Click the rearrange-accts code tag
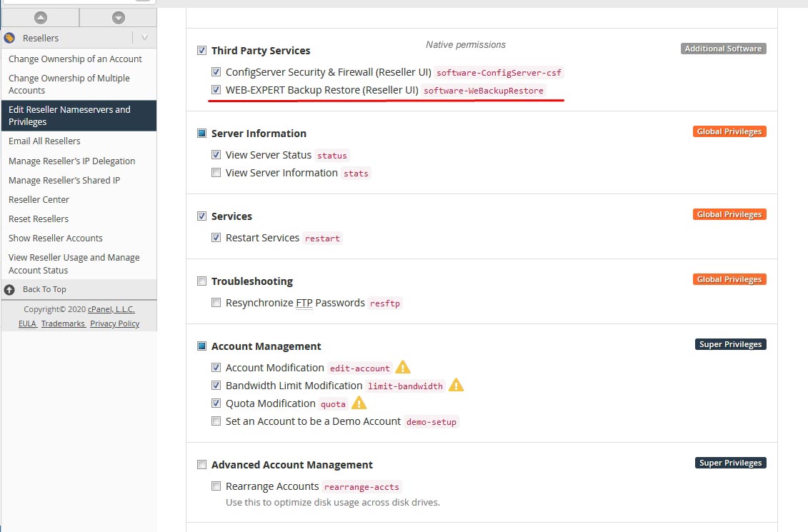Viewport: 808px width, 532px height. (361, 487)
